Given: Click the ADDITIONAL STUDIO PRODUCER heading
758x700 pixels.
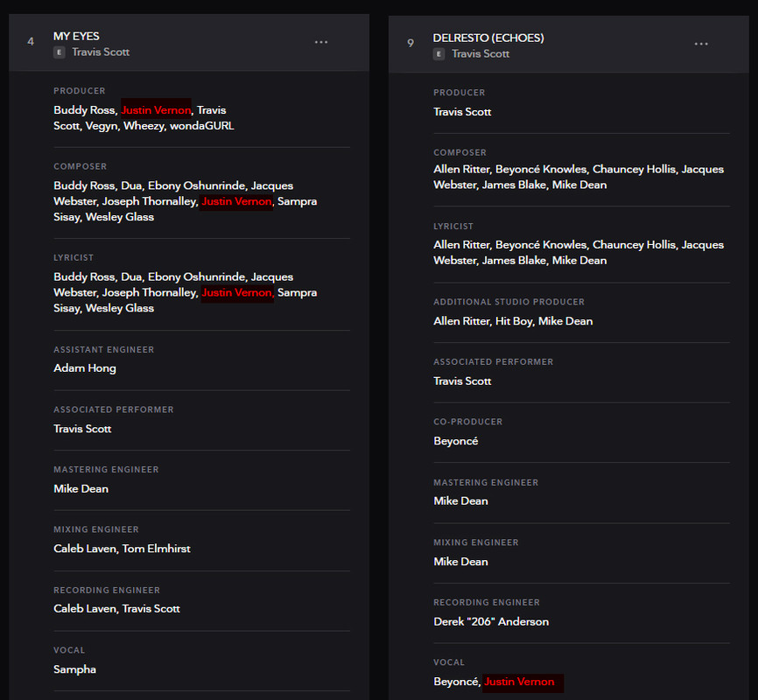Looking at the screenshot, I should coord(509,302).
